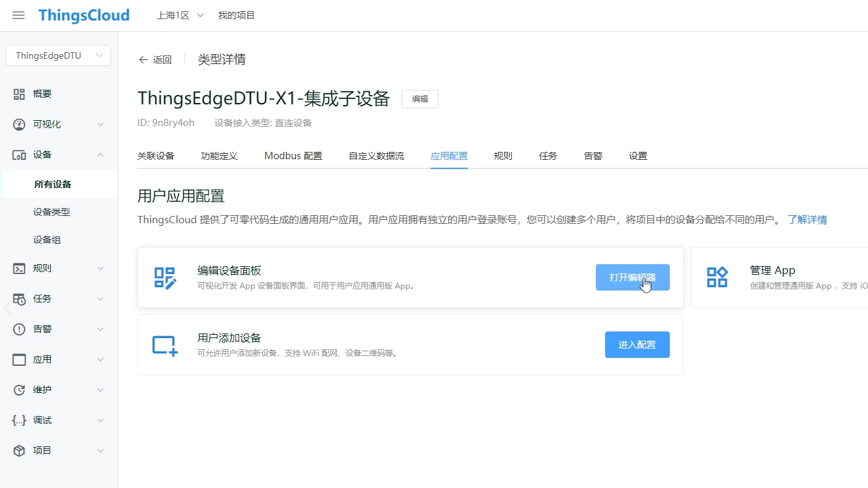Switch to the 告警 tab

click(593, 156)
